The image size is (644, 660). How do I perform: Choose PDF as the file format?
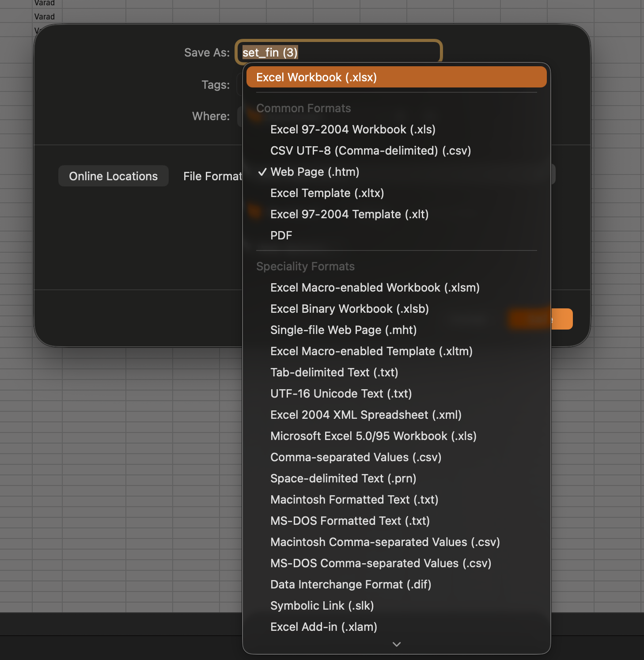coord(281,235)
